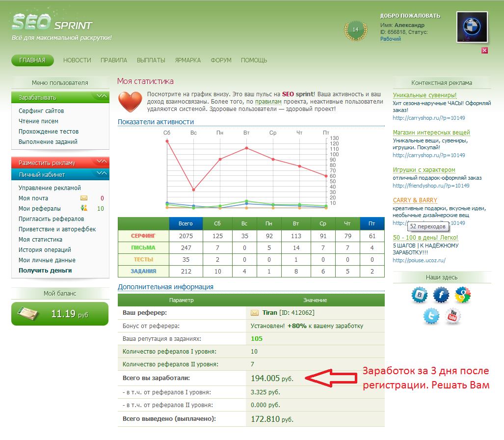The width and height of the screenshot is (504, 440).
Task: Click the Всего column header
Action: pyautogui.click(x=186, y=223)
